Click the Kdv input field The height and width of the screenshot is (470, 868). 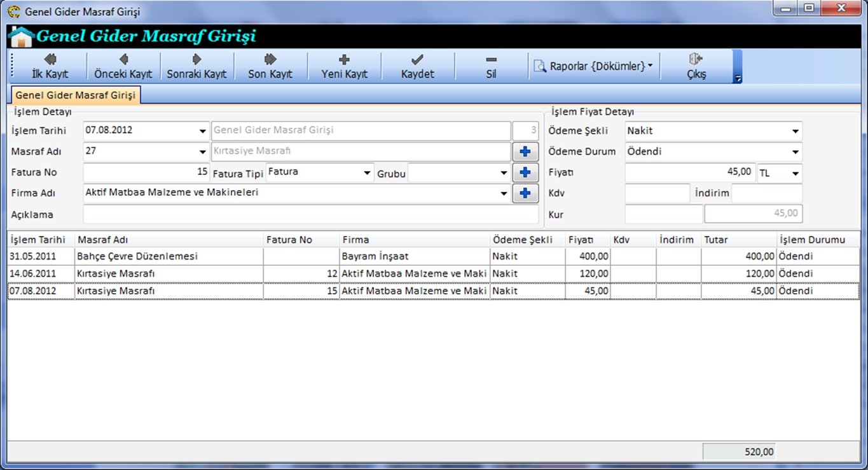tap(657, 193)
